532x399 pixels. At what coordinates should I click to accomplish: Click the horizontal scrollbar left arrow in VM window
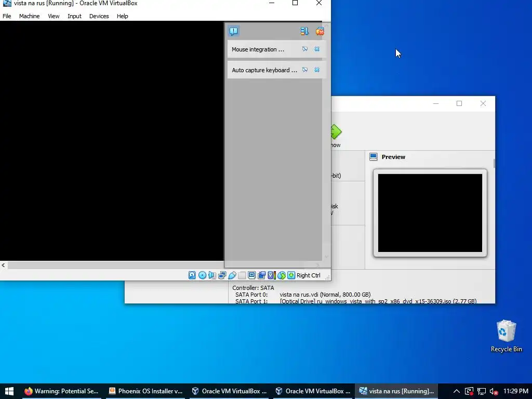coord(4,265)
